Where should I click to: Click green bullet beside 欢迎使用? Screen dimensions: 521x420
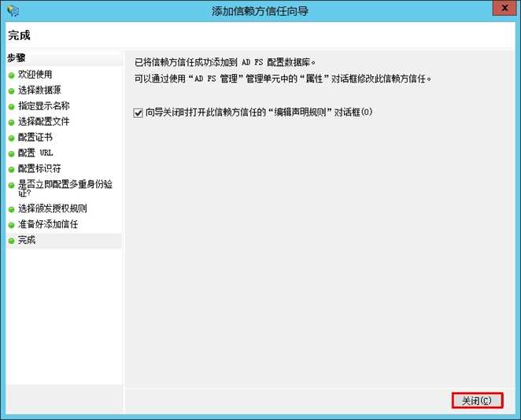(11, 76)
